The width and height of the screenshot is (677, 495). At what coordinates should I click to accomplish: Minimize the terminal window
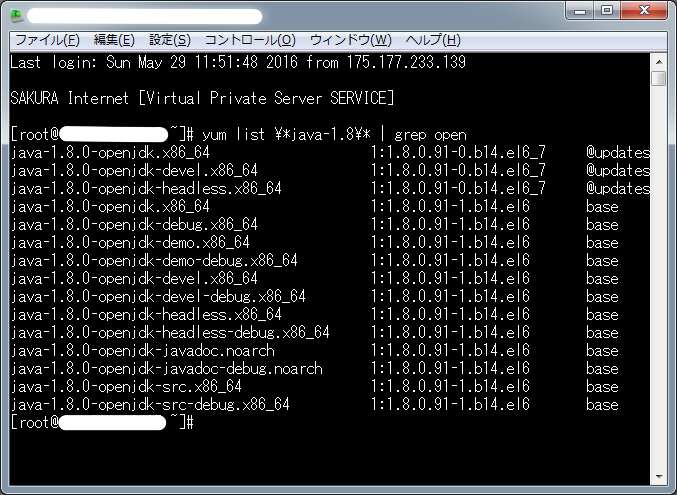(x=580, y=11)
